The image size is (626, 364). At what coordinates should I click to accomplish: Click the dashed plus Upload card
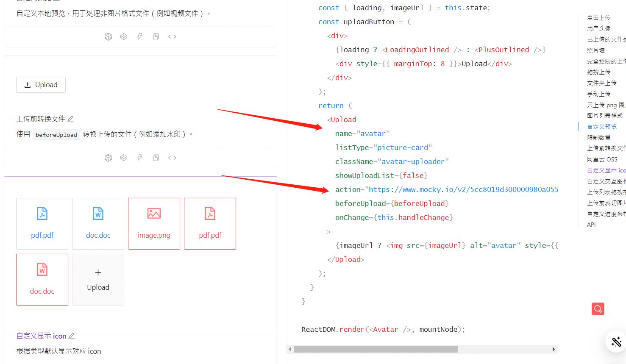[98, 280]
